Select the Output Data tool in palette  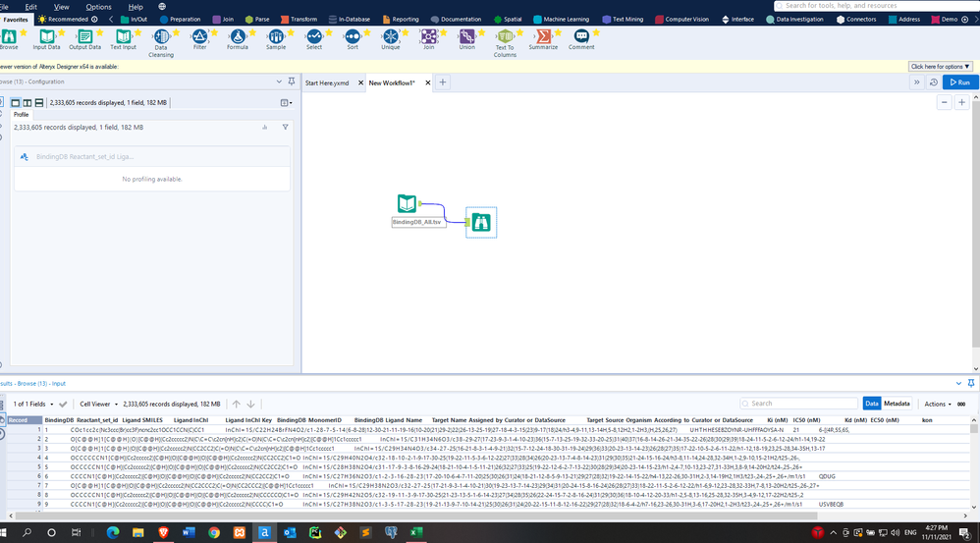[85, 37]
